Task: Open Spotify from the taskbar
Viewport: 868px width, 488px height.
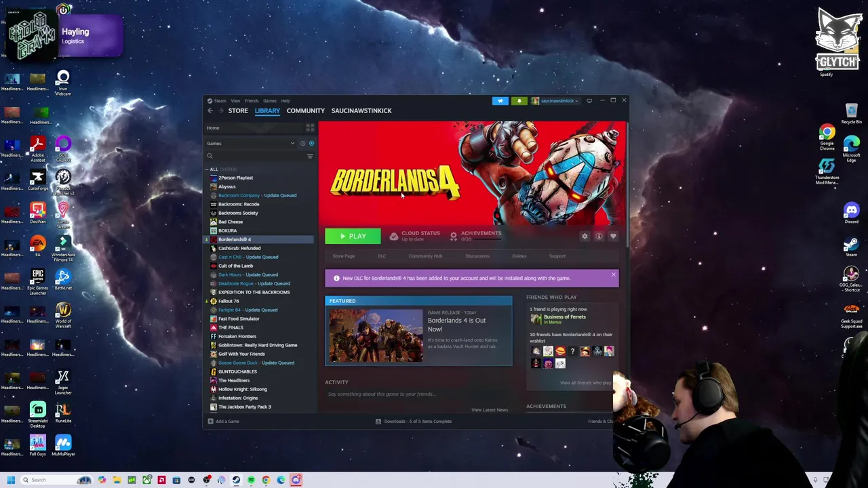Action: tap(251, 480)
